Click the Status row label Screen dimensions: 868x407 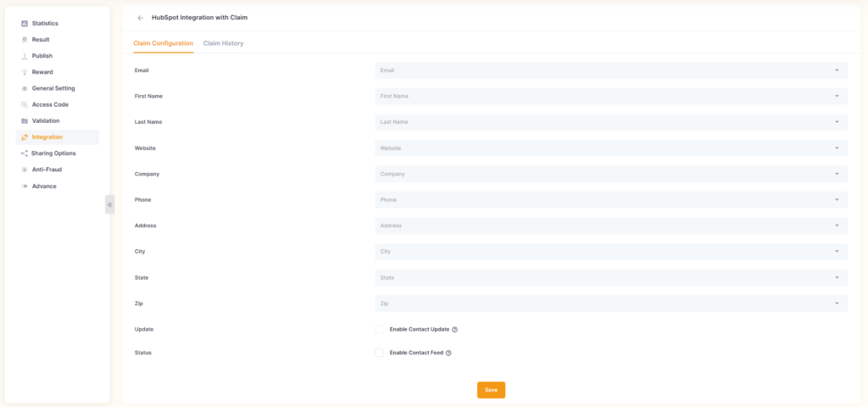tap(142, 353)
